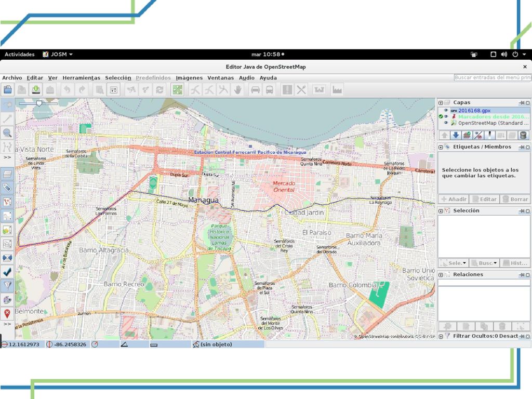Screen dimensions: 532x399
Task: Open Preferences from the toolbar sliders icon
Action: click(x=114, y=90)
